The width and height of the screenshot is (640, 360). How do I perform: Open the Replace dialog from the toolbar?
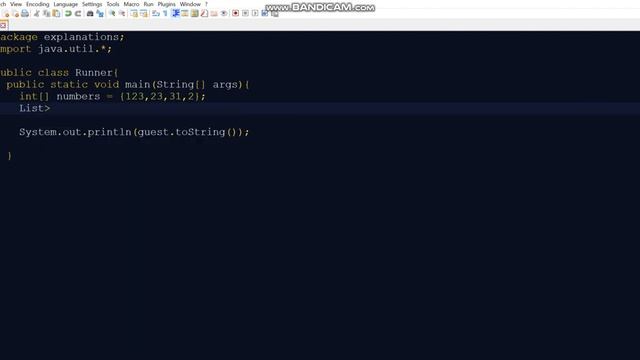tap(100, 13)
